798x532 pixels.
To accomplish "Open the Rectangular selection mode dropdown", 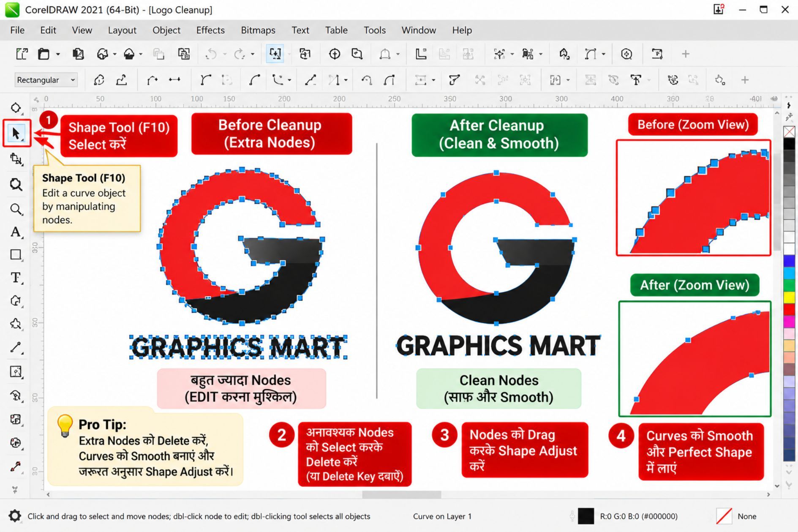I will 46,80.
